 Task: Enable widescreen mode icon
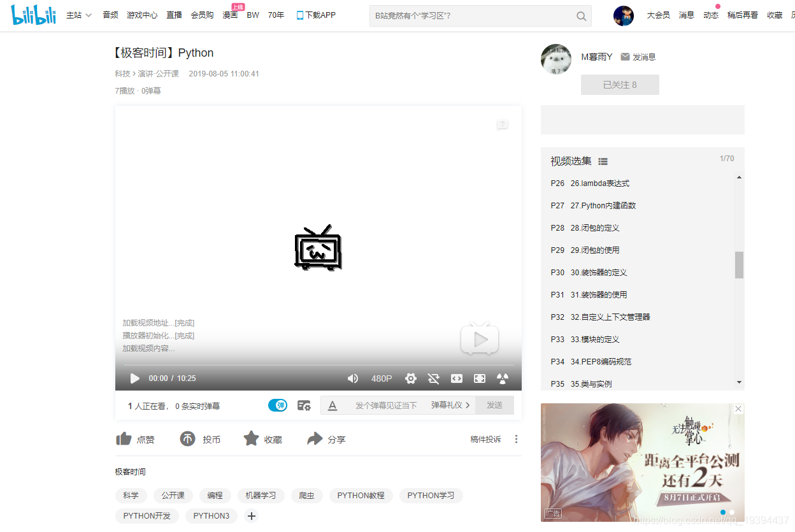tap(457, 378)
